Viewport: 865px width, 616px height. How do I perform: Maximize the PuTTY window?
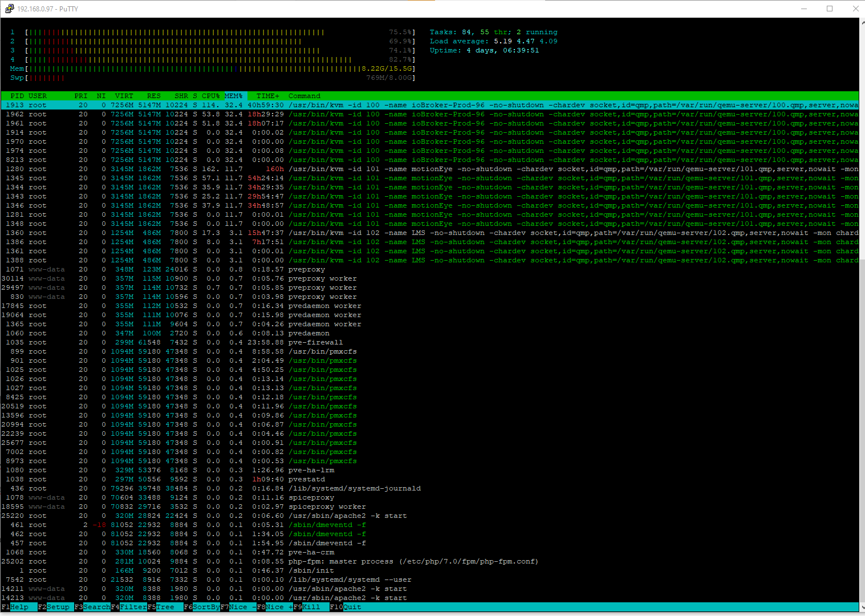point(830,9)
